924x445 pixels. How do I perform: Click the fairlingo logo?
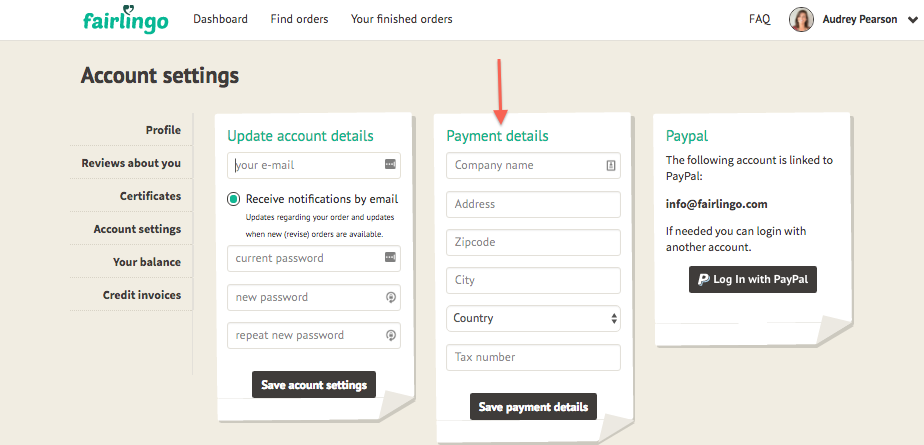125,20
